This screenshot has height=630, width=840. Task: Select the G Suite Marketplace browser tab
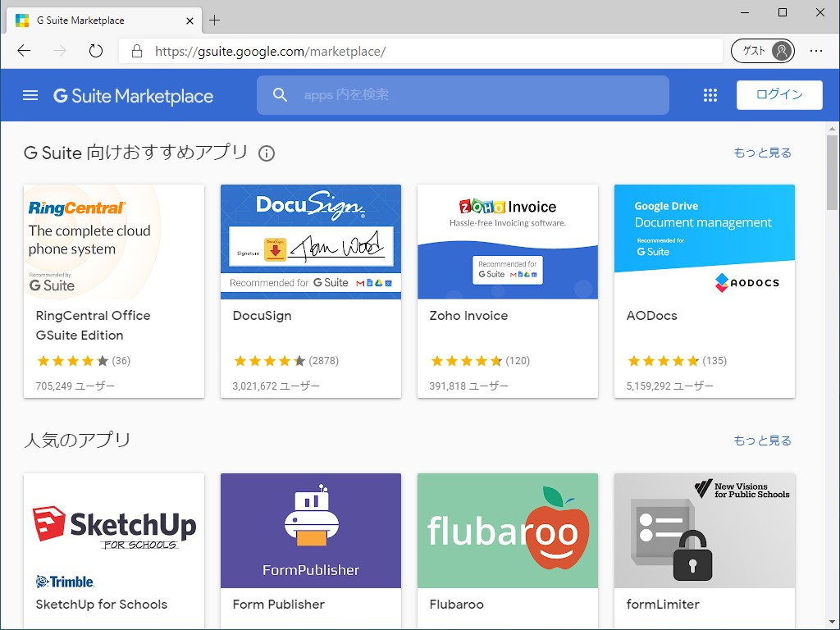[98, 20]
